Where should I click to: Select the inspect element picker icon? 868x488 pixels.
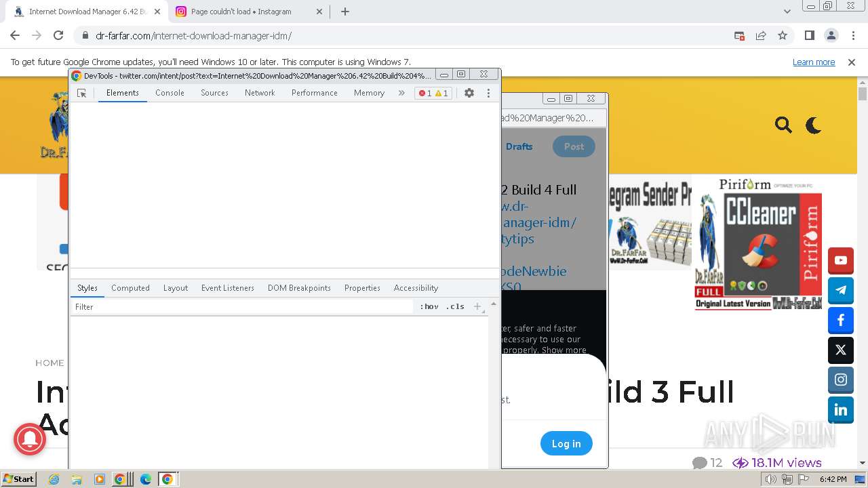82,94
